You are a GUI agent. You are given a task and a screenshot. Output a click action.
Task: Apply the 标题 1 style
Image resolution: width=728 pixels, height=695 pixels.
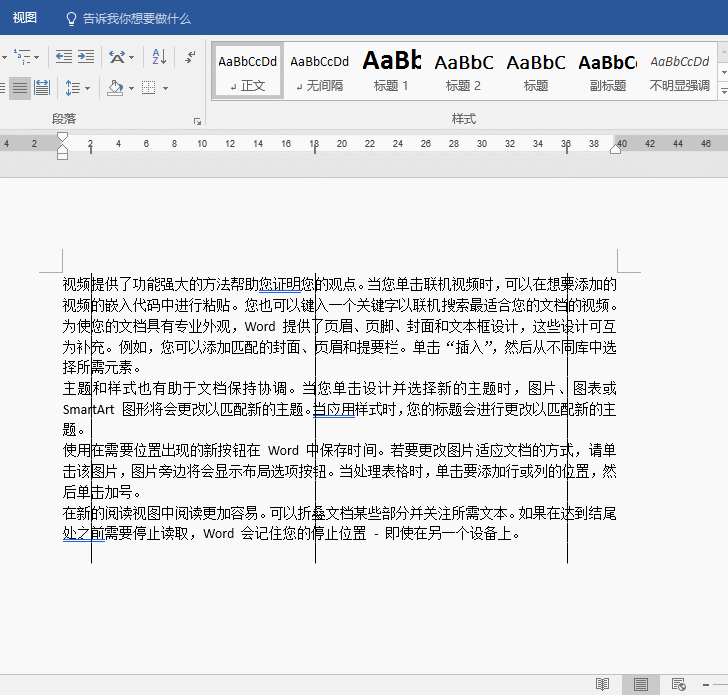[x=391, y=69]
